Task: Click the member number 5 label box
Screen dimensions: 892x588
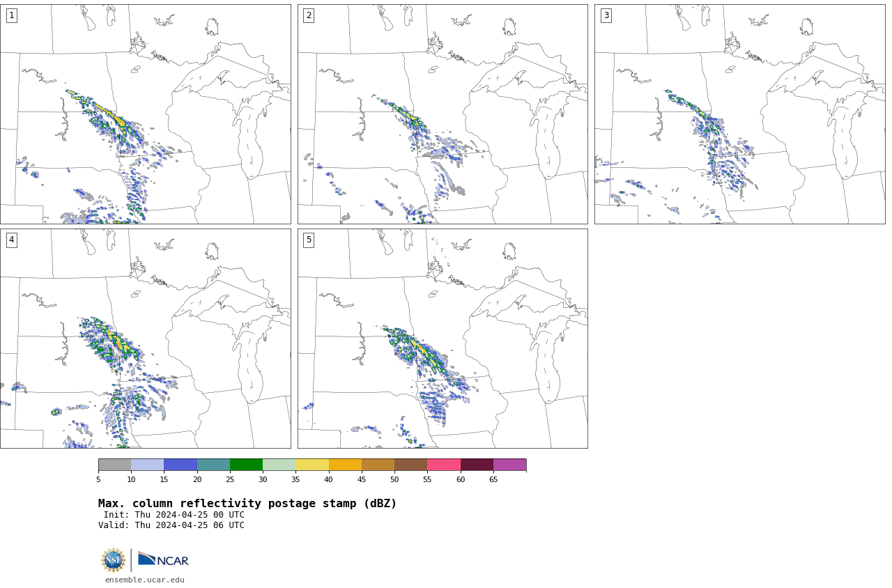Action: [x=309, y=240]
